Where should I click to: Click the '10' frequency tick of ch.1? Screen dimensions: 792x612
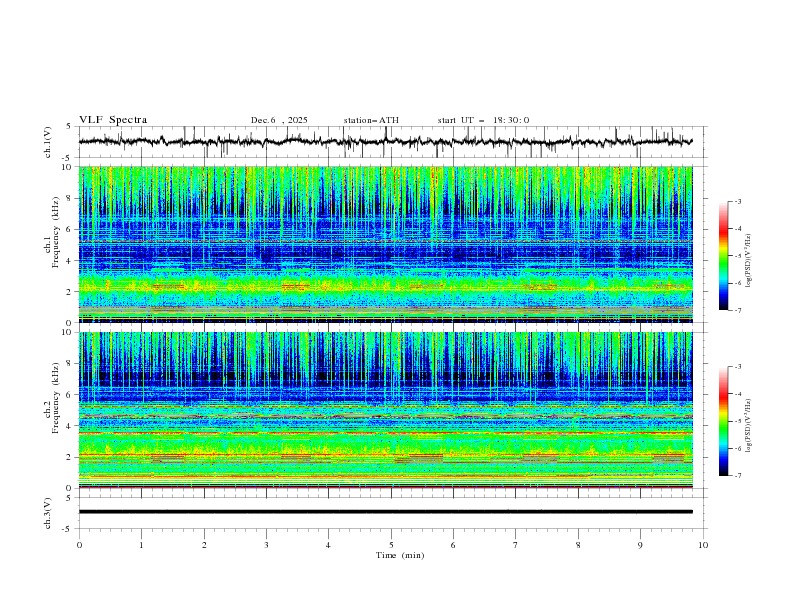pyautogui.click(x=69, y=167)
